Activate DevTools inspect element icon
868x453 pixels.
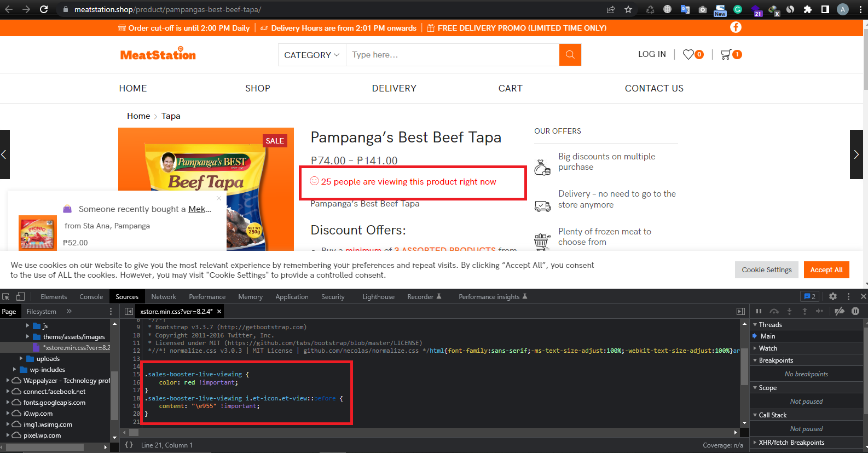6,296
